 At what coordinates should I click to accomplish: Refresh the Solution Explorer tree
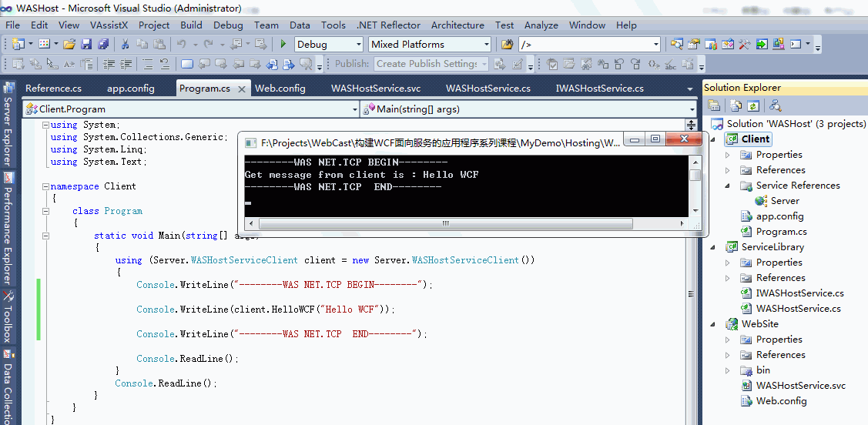(x=753, y=105)
